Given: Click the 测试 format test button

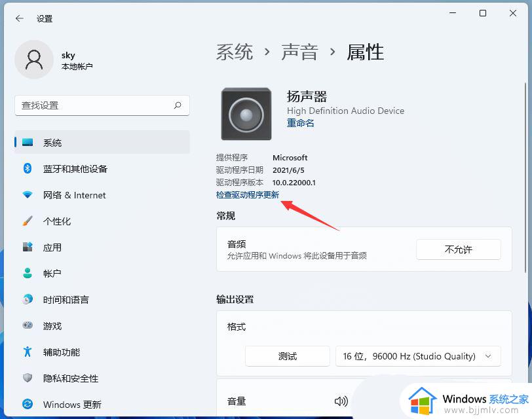Looking at the screenshot, I should point(288,356).
